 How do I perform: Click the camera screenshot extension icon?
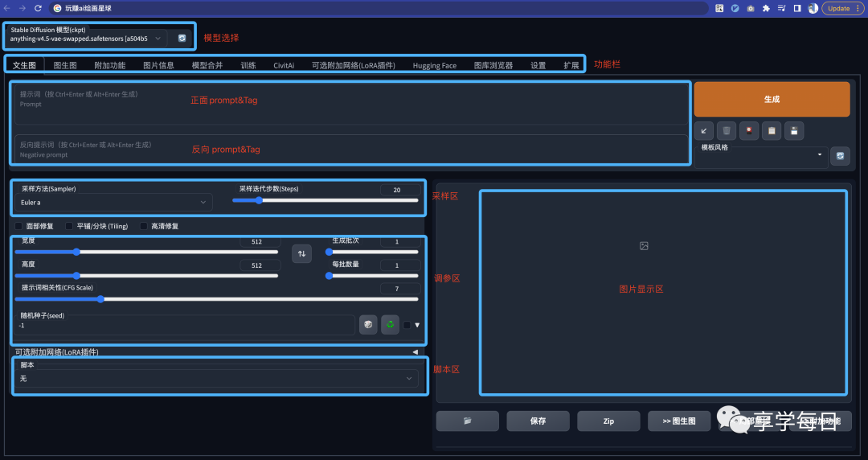(750, 8)
